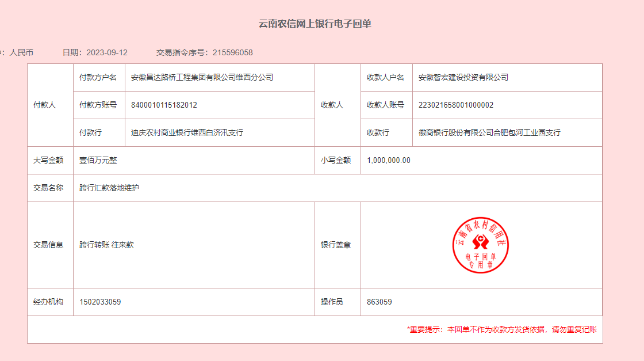Click receiving bank 徽商银行股份有限公司合肥包河工业园支行
The width and height of the screenshot is (644, 361).
point(489,132)
